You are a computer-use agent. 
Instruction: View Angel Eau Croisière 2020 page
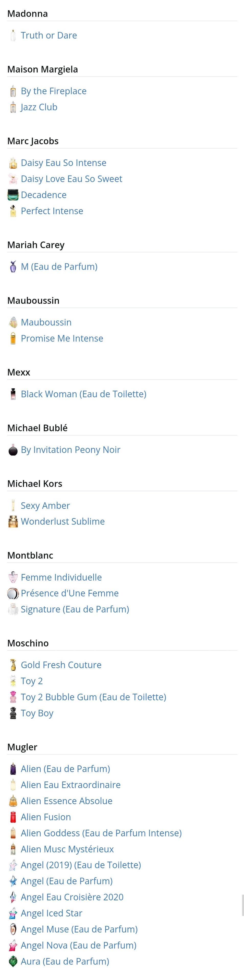coord(72,897)
